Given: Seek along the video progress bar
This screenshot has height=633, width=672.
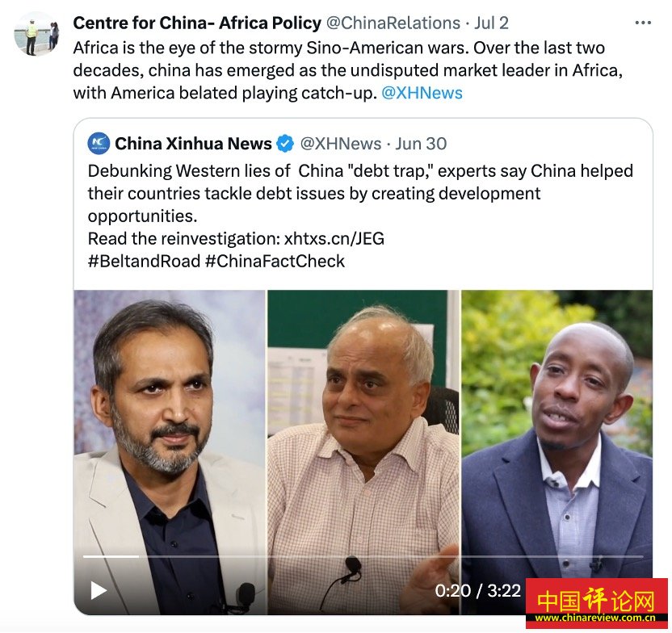Looking at the screenshot, I should pos(363,556).
